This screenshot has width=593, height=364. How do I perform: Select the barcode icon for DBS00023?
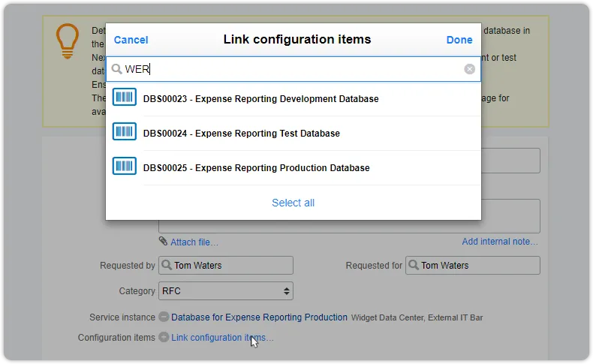click(x=125, y=97)
